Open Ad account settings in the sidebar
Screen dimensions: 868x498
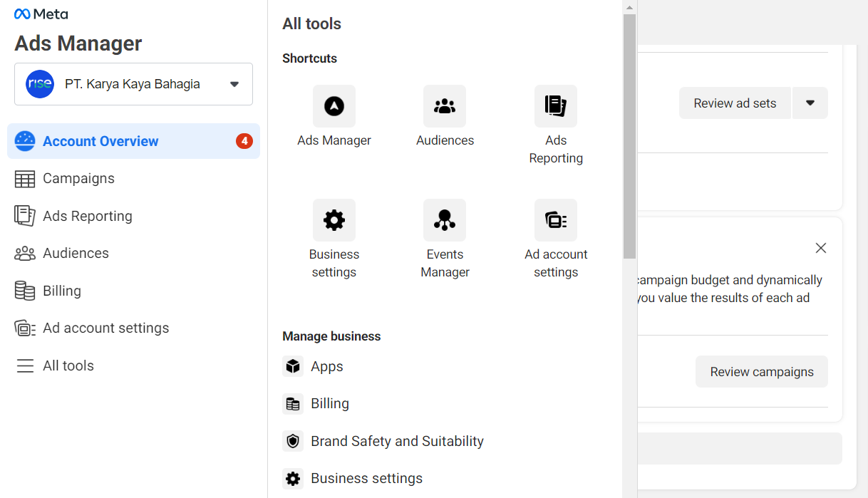pos(133,328)
